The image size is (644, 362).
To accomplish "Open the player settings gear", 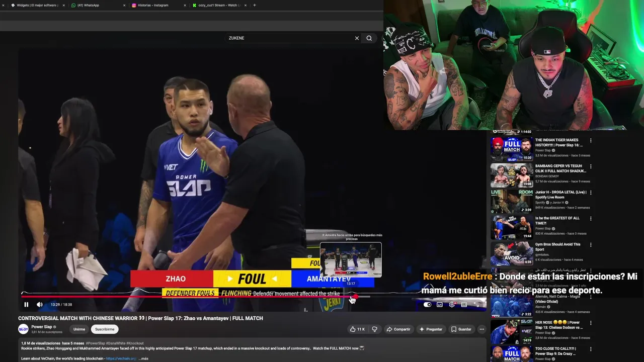I will pyautogui.click(x=452, y=305).
